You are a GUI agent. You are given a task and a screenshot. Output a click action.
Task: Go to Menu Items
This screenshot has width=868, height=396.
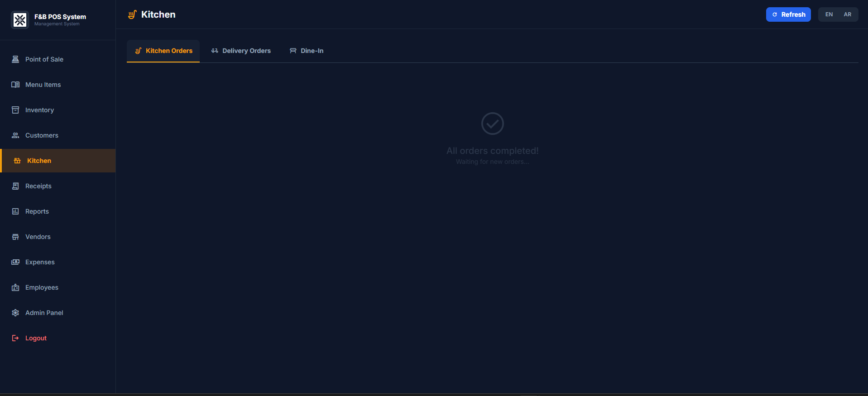tap(58, 85)
